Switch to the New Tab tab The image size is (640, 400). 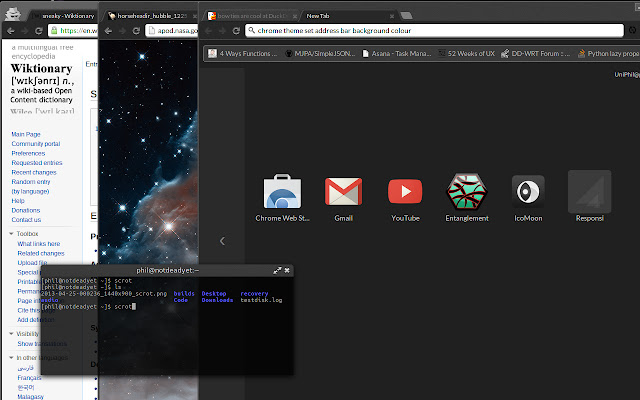330,16
